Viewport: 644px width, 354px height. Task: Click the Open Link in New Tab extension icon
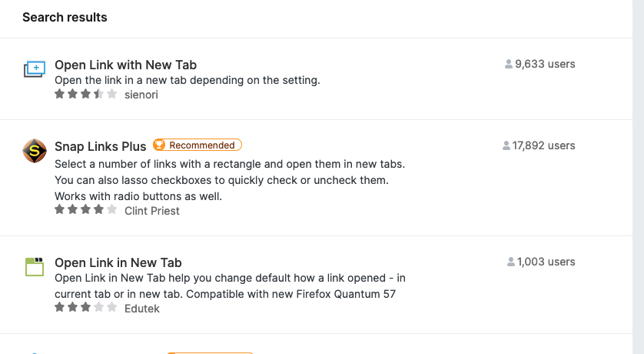tap(35, 267)
